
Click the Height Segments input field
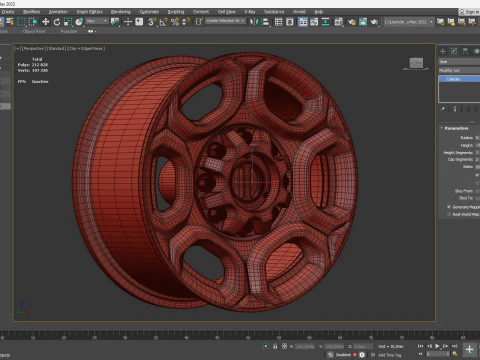(x=477, y=153)
